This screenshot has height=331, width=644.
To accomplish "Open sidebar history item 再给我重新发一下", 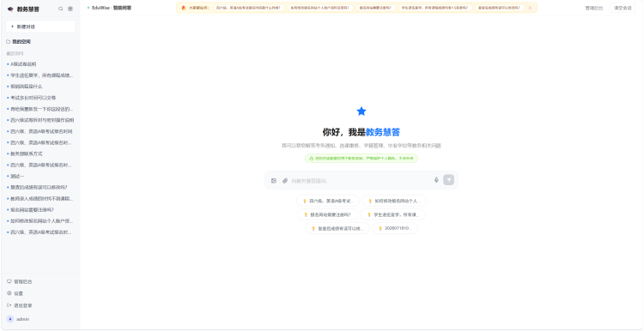I will pyautogui.click(x=40, y=109).
